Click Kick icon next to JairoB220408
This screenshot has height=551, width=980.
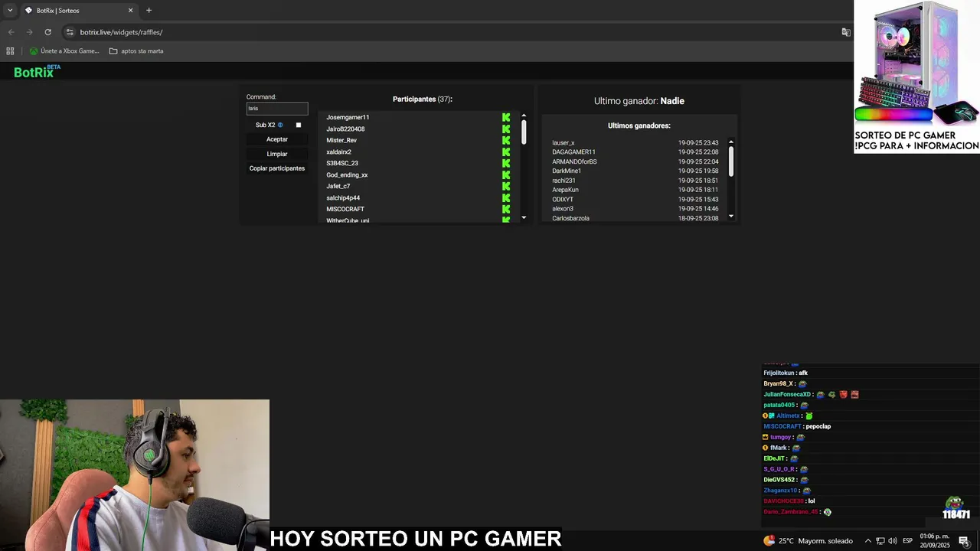point(506,129)
